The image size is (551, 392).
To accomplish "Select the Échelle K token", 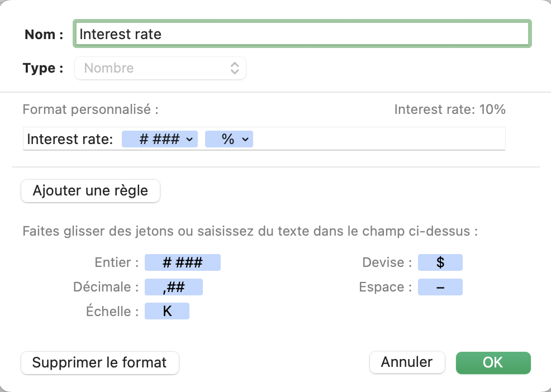I will (167, 311).
